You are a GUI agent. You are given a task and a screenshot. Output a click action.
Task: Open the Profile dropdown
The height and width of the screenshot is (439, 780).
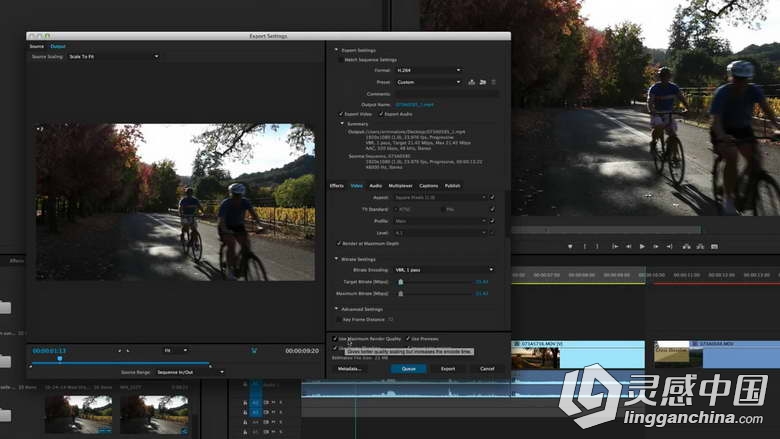[440, 221]
